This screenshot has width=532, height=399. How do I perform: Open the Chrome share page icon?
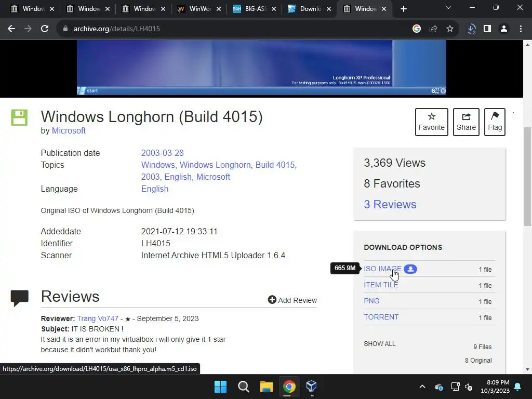pos(433,29)
